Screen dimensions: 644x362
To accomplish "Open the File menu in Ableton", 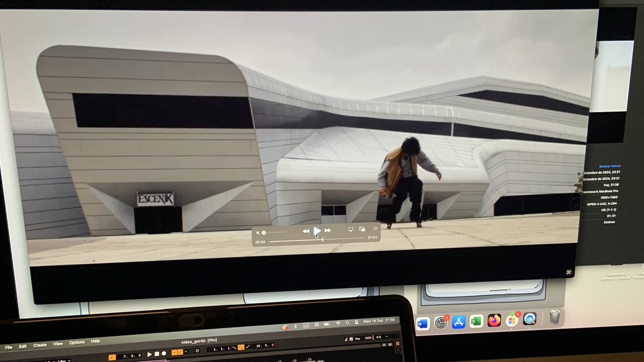I will click(9, 347).
